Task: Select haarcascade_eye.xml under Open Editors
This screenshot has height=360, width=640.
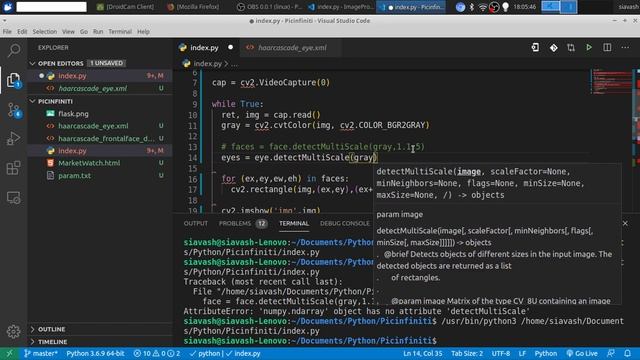Action: click(x=100, y=89)
